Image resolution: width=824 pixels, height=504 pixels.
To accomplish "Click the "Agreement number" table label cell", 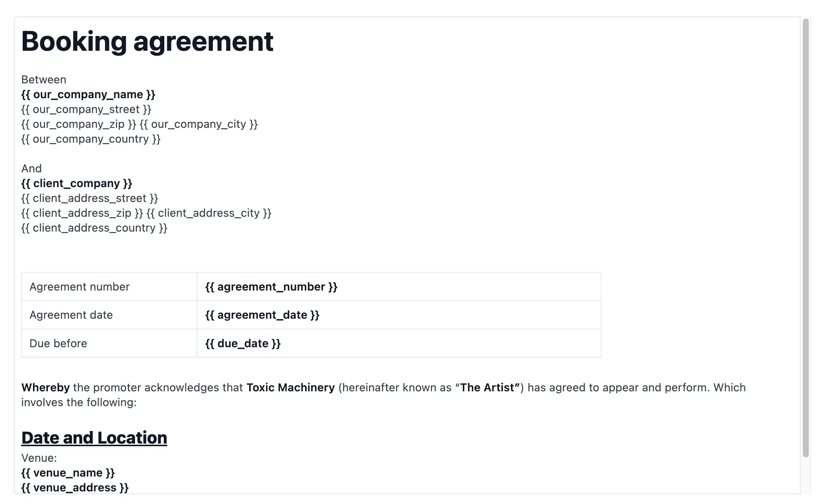I will 80,287.
